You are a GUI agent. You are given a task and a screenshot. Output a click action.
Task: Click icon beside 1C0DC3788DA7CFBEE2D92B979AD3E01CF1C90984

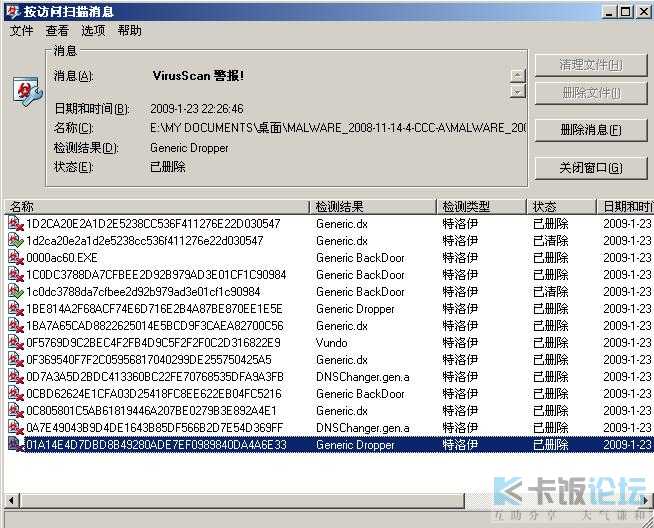(x=16, y=275)
